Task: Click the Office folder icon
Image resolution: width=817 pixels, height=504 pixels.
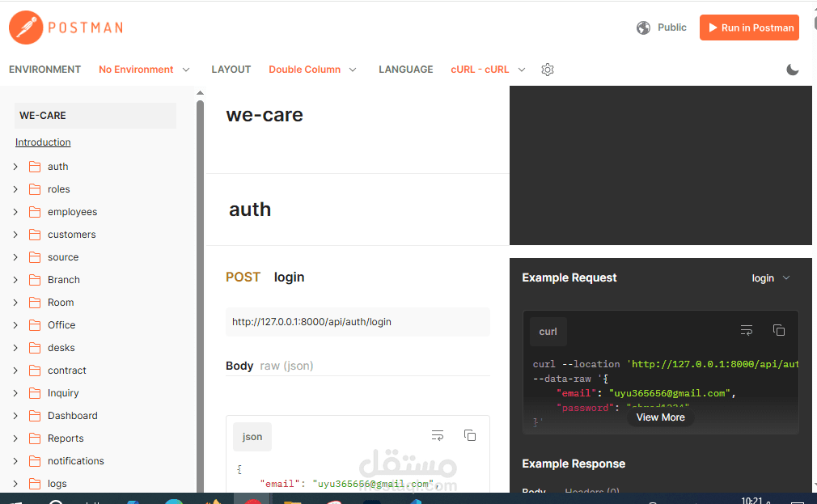Action: 35,325
